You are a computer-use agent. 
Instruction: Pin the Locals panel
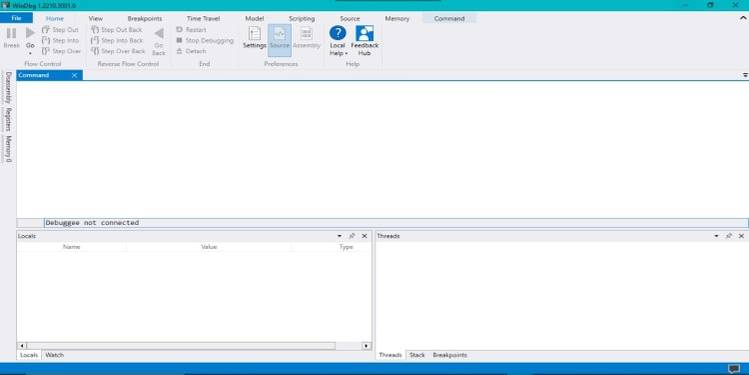click(352, 236)
